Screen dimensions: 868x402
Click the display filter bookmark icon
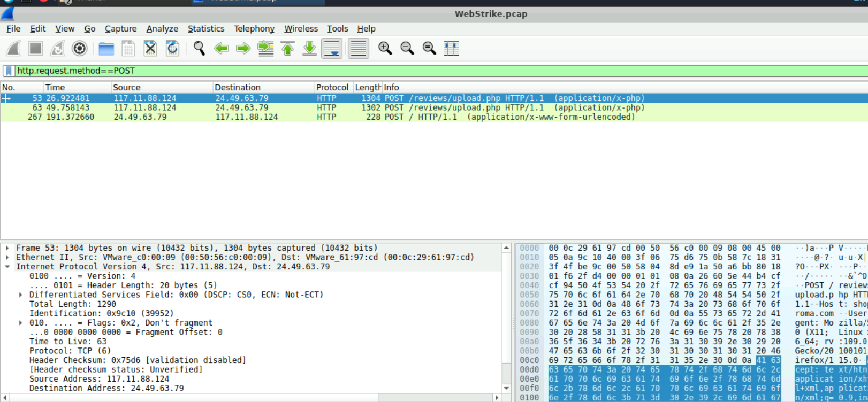[9, 71]
